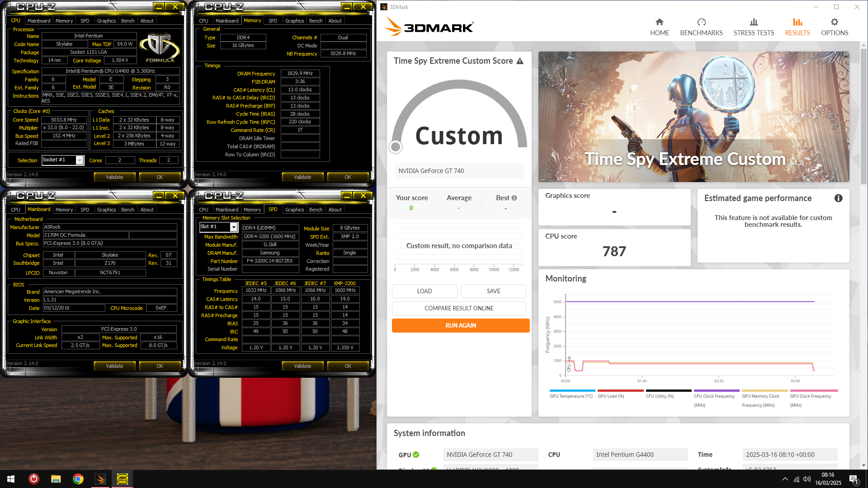
Task: Click Validate in the CPU tab window
Action: point(114,177)
